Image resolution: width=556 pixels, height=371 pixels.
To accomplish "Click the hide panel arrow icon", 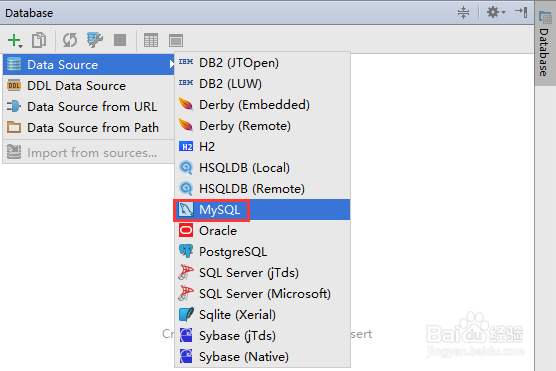I will pos(521,12).
